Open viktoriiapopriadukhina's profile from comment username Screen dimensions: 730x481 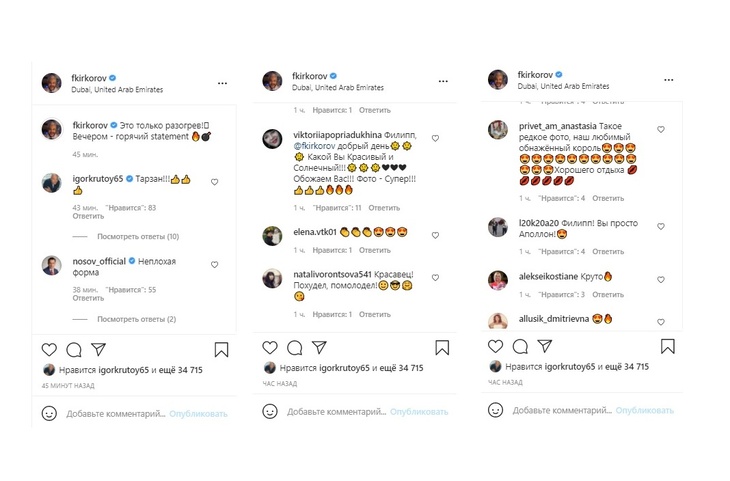pos(325,133)
